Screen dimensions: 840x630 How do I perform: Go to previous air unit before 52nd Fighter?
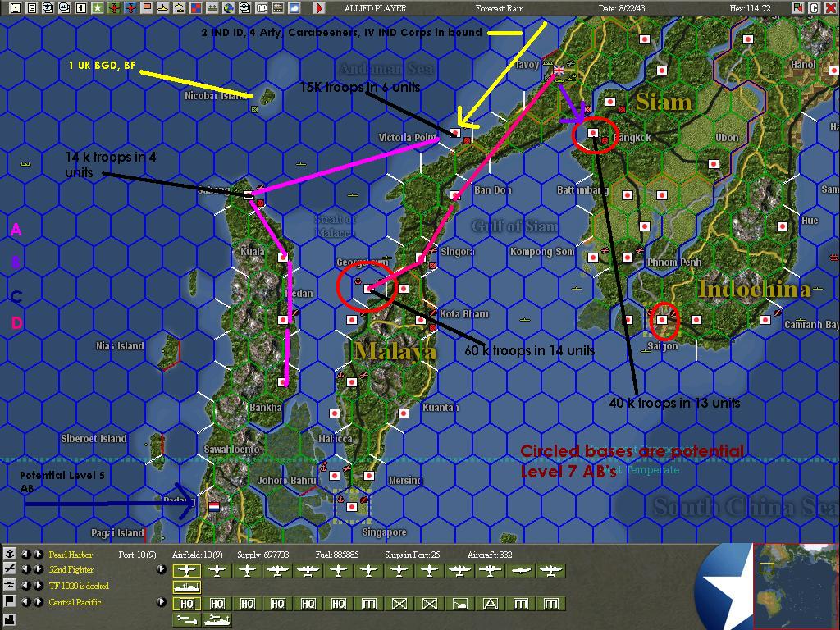[25, 569]
